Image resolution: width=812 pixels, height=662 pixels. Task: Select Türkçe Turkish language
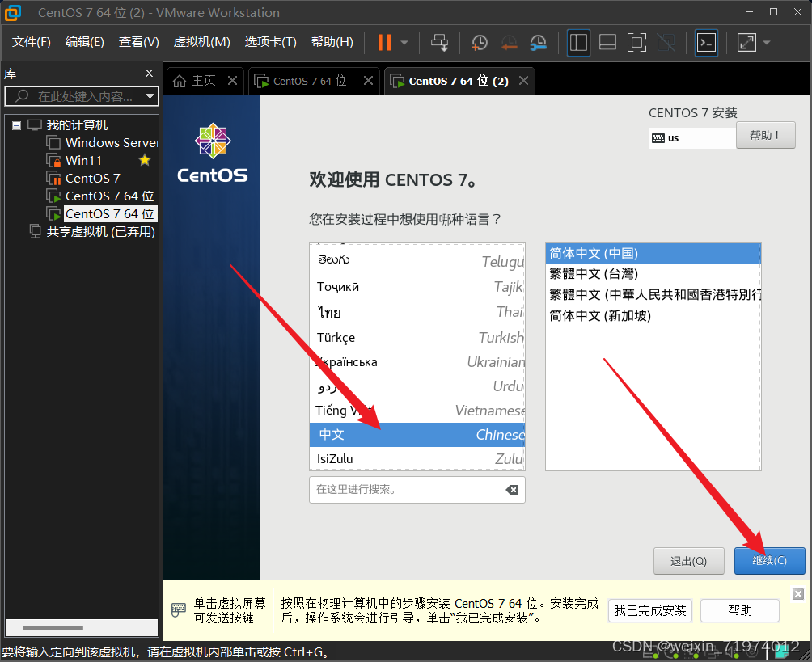[417, 338]
